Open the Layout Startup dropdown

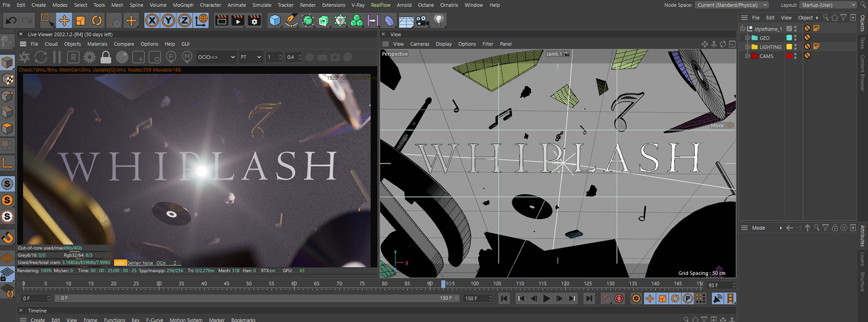[828, 5]
